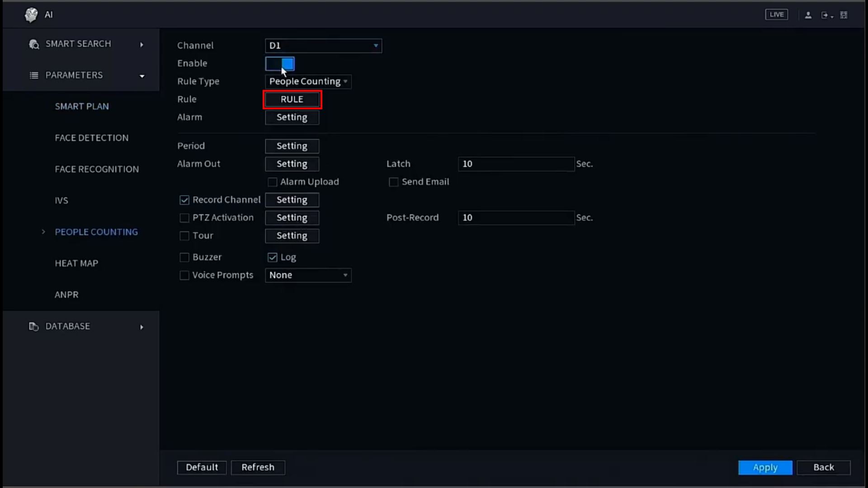Uncheck the Record Channel checkbox
The image size is (868, 488).
(184, 200)
